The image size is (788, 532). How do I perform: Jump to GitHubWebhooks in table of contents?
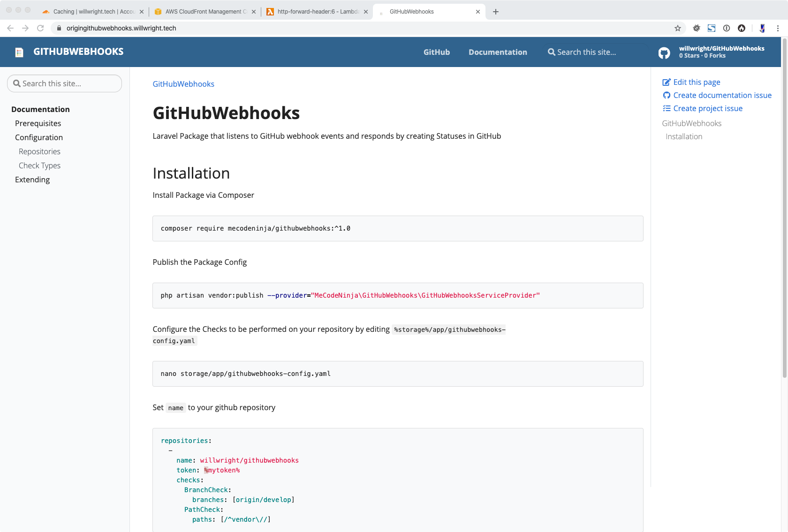coord(691,123)
